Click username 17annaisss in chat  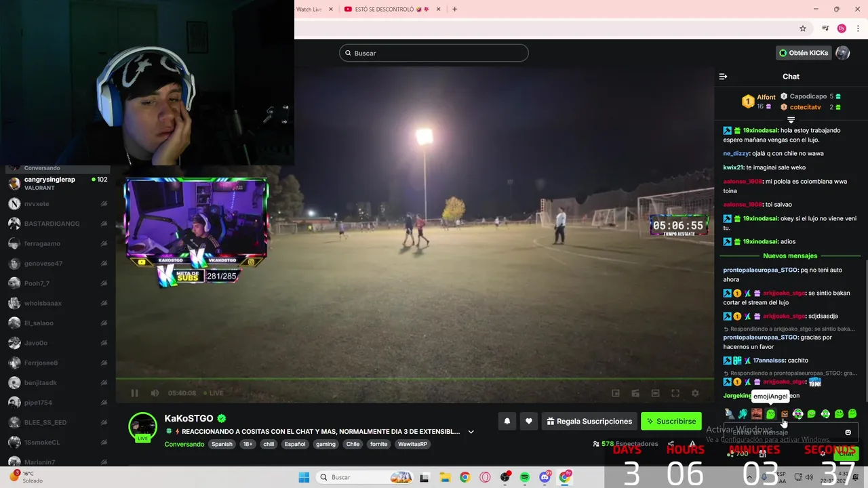tap(768, 361)
